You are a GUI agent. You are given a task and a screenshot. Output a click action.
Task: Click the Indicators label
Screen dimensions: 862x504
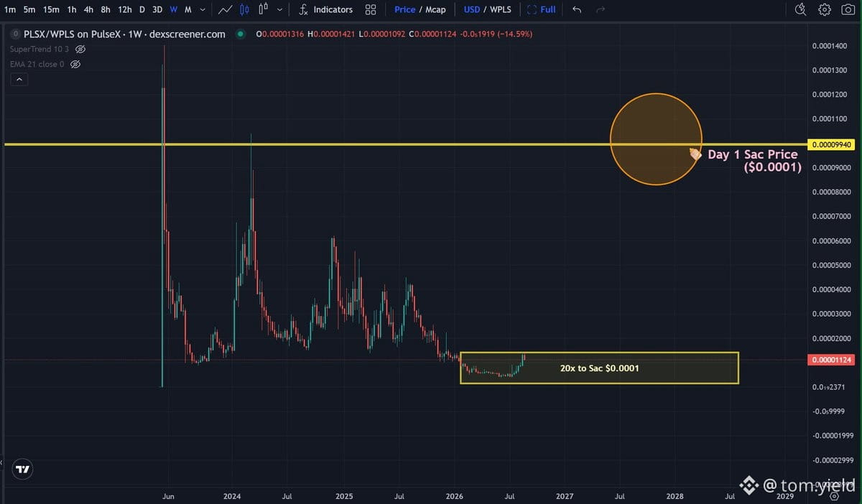[333, 9]
